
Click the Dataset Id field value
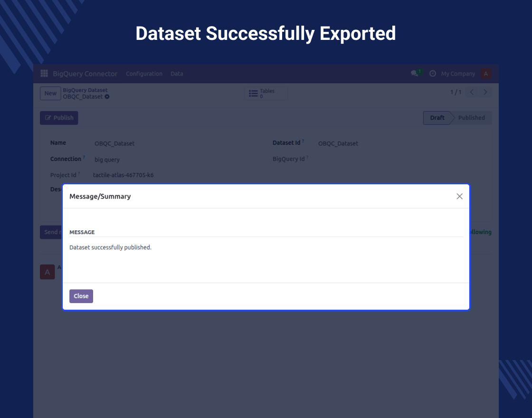click(338, 143)
